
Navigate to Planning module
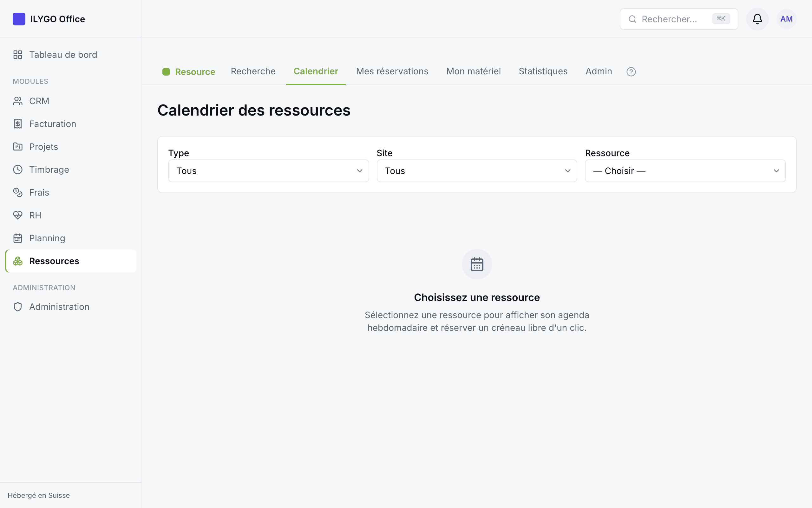pos(71,238)
